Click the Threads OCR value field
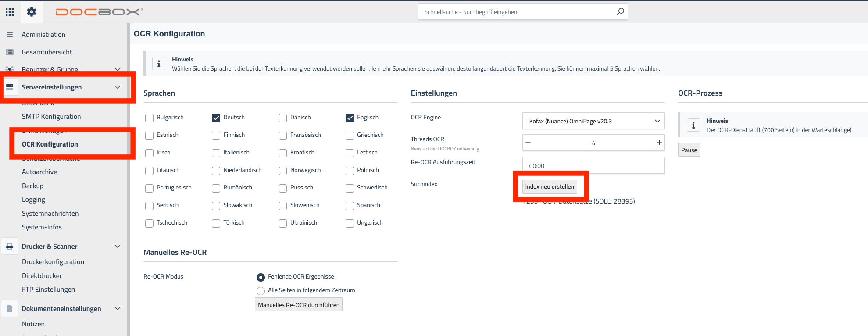Screen dimensions: 868x336 click(x=593, y=143)
